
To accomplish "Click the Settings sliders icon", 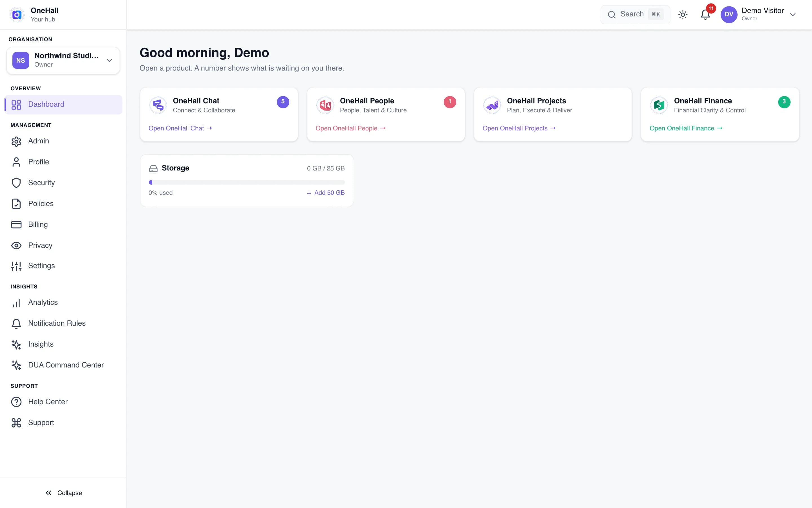I will click(16, 266).
